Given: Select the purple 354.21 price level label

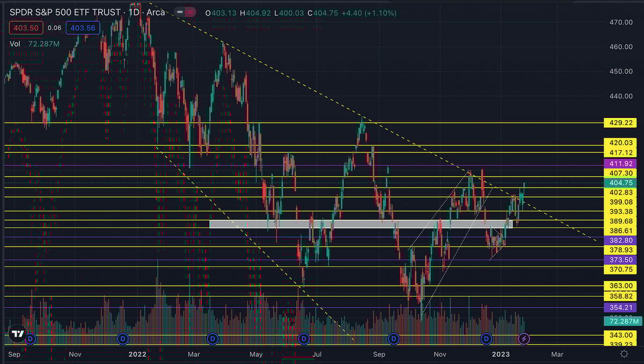Looking at the screenshot, I should [621, 308].
